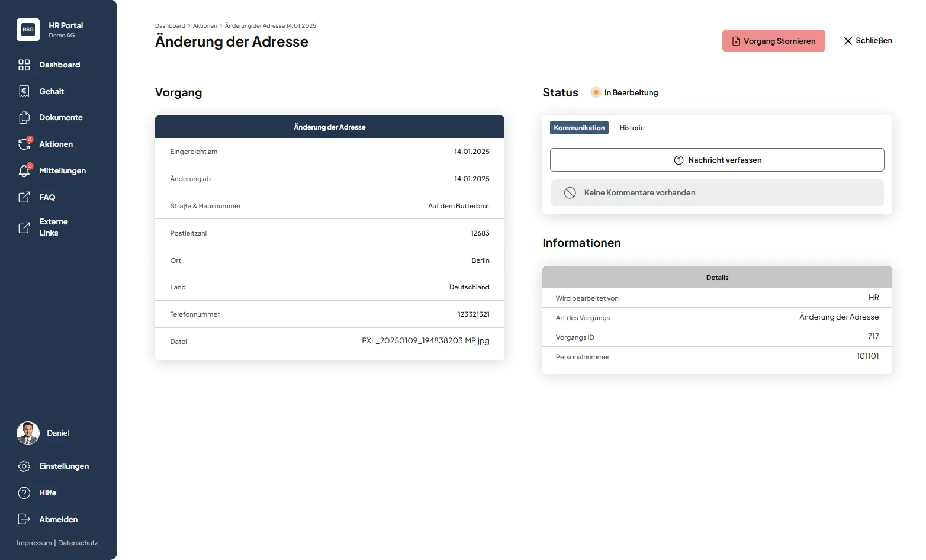The image size is (926, 560).
Task: Click the Externe Links icon
Action: pyautogui.click(x=24, y=227)
